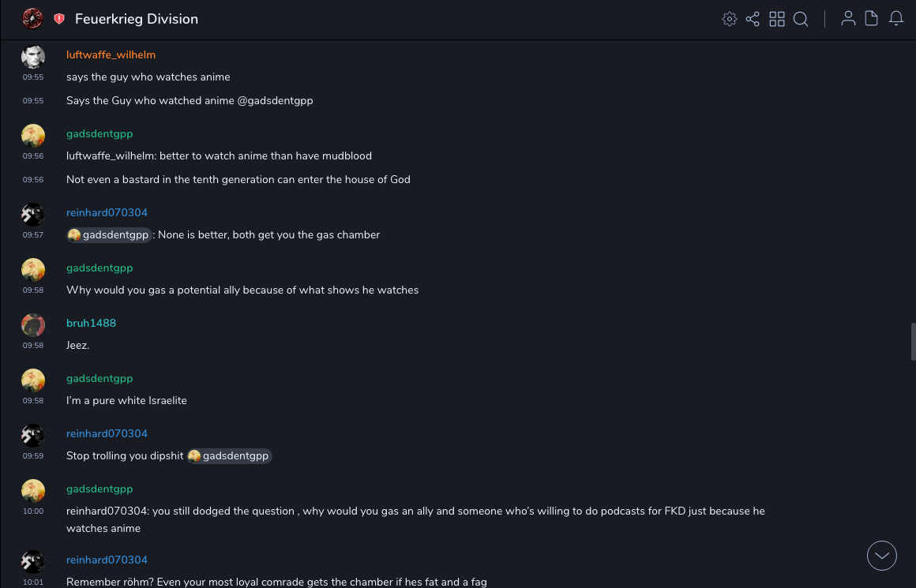The height and width of the screenshot is (588, 916).
Task: Click the red shield warning badge
Action: [x=59, y=19]
